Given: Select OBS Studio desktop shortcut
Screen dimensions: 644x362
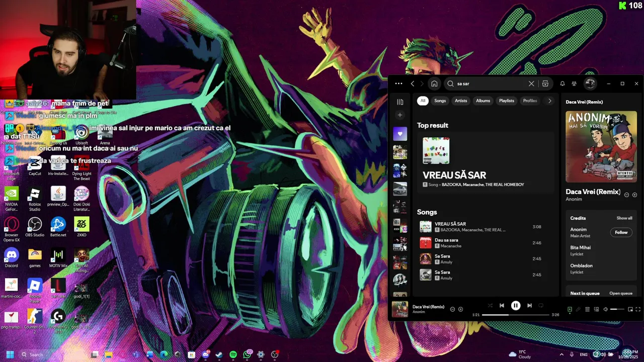Looking at the screenshot, I should tap(35, 227).
